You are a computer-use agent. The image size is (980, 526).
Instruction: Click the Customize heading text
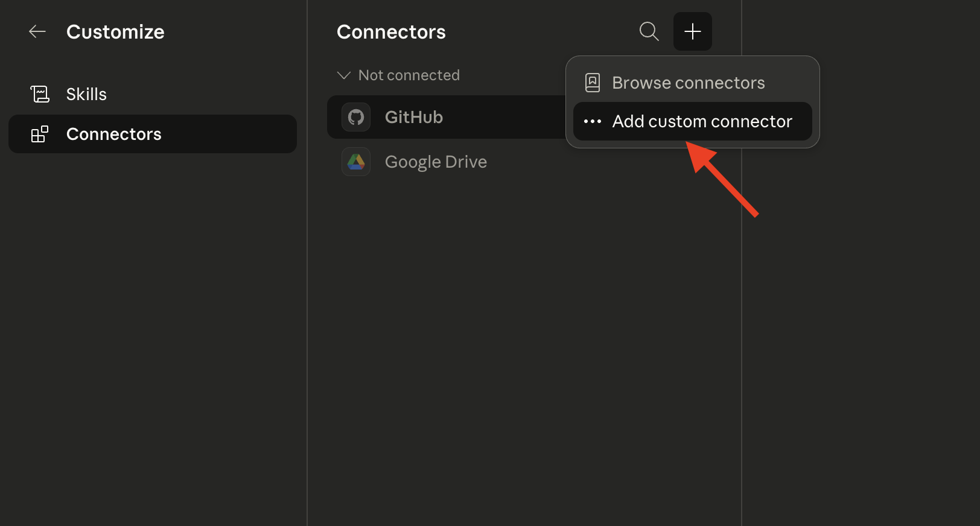115,32
